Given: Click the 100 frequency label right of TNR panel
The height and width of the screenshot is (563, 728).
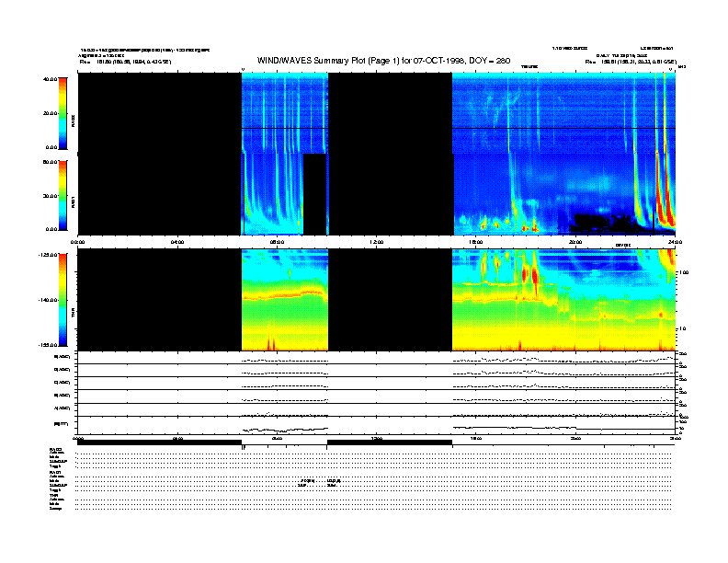Looking at the screenshot, I should tap(684, 272).
